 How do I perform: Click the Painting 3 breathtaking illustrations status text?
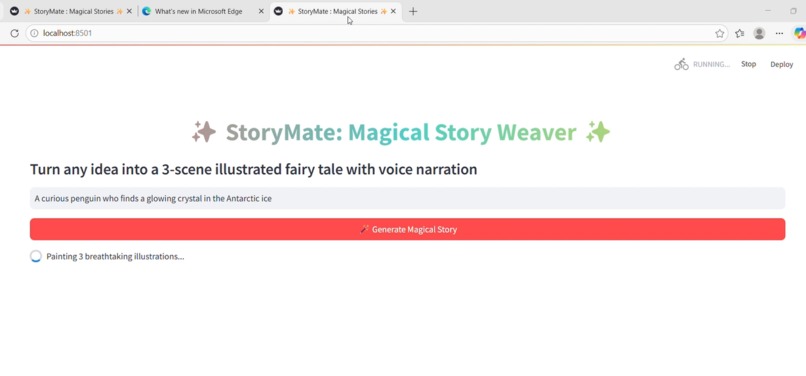[115, 256]
